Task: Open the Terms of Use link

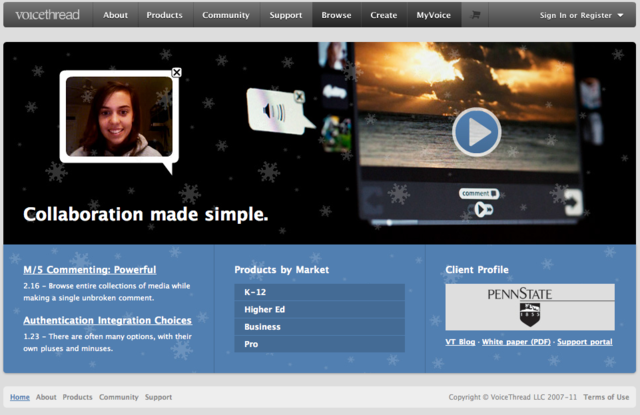Action: point(606,397)
